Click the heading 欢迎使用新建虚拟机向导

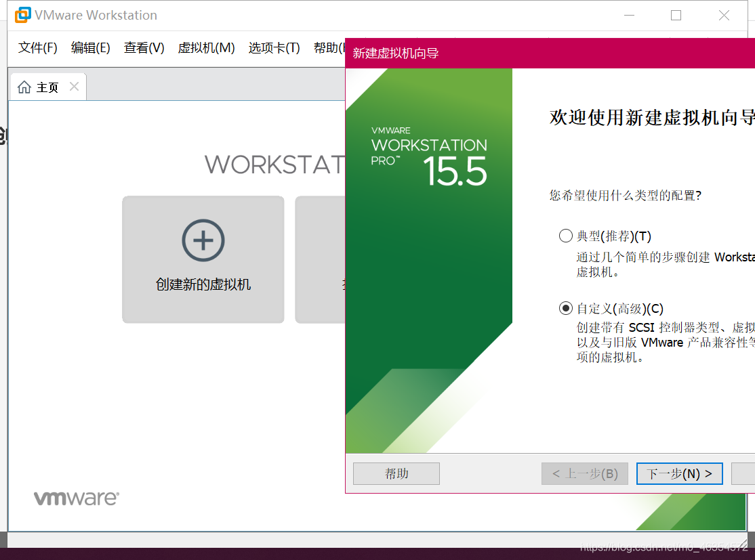pos(652,117)
